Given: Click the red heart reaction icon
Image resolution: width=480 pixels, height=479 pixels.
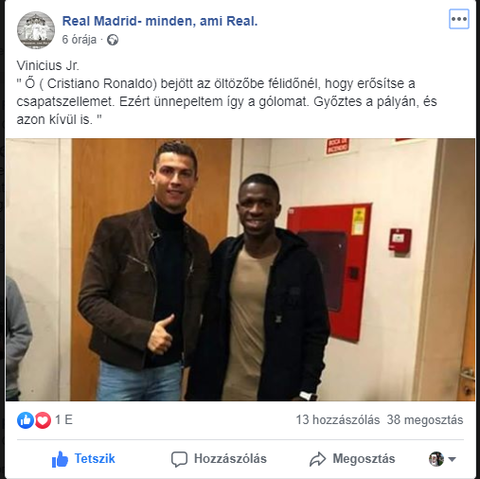Looking at the screenshot, I should pos(43,420).
